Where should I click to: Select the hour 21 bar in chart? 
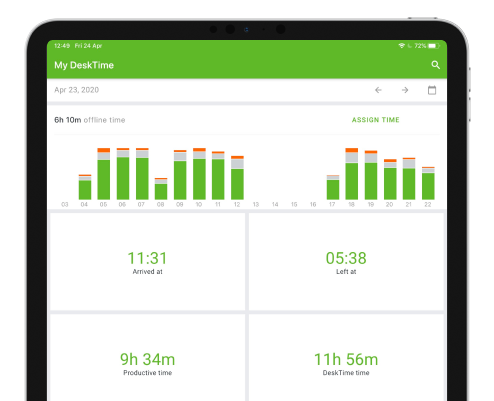coord(409,179)
